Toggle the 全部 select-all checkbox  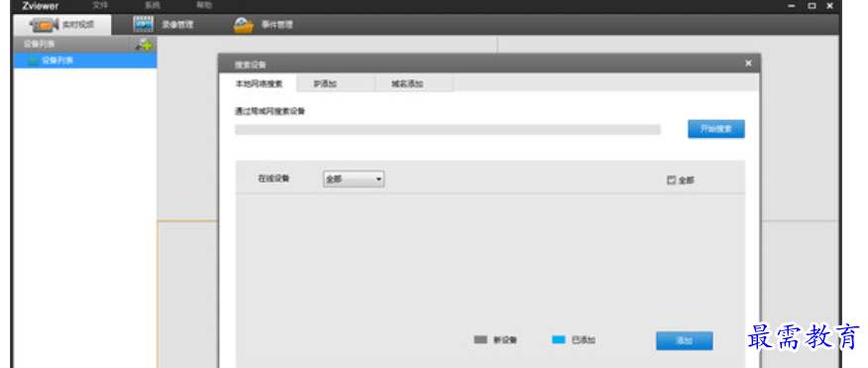(x=672, y=181)
